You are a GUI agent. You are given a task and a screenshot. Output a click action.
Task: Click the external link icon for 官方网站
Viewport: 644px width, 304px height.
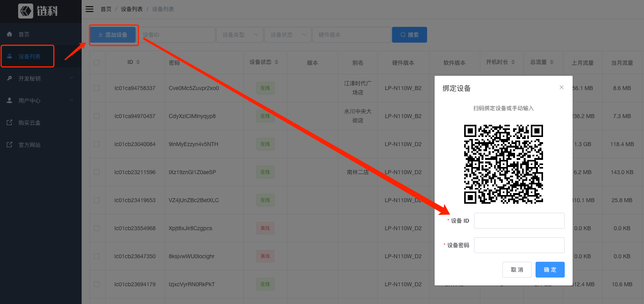(x=9, y=145)
